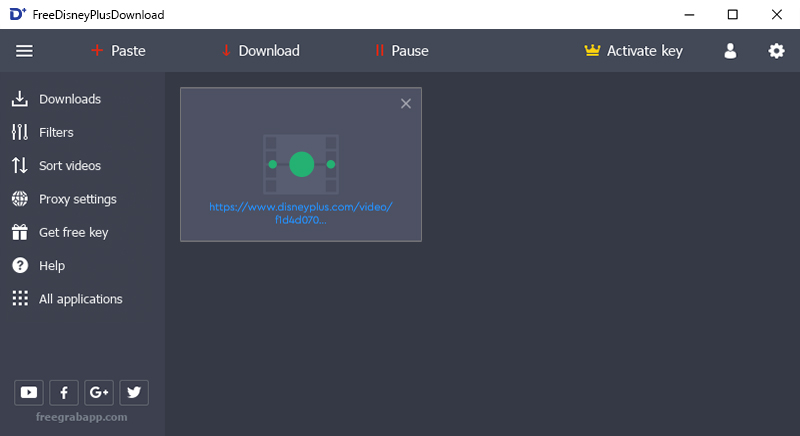Viewport: 800px width, 436px height.
Task: Choose Sort videos menu entry
Action: 70,165
